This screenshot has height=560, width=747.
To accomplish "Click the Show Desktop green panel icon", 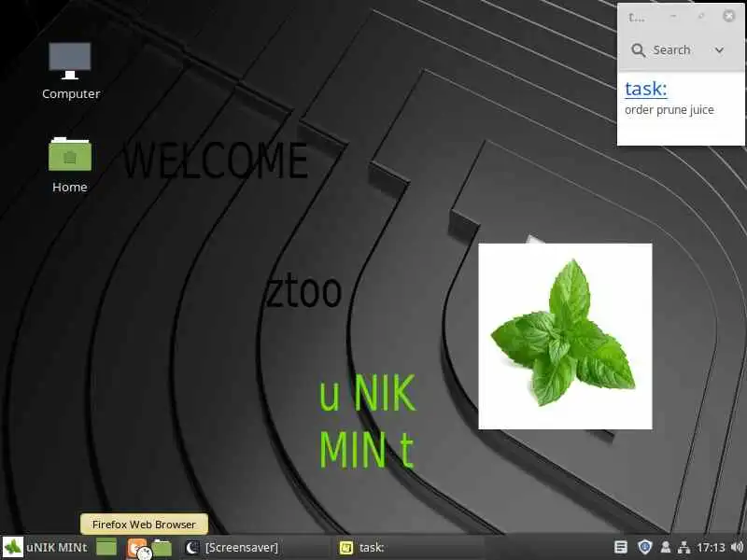I will click(106, 547).
